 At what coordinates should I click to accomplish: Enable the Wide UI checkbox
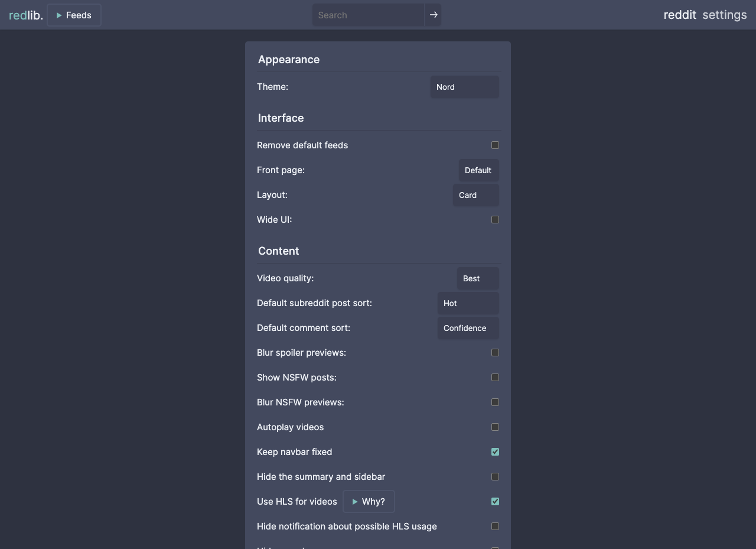pos(495,219)
